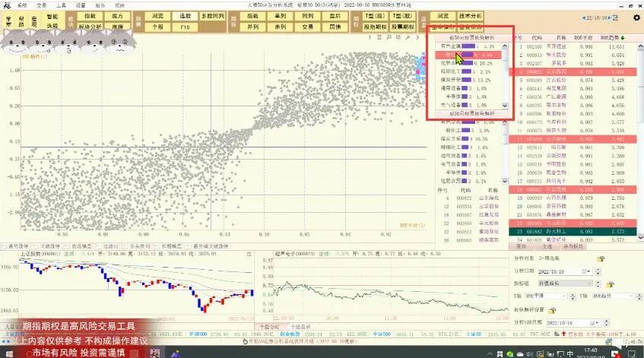This screenshot has height=358, width=644.
Task: Click the 技术分析 button
Action: 471,16
